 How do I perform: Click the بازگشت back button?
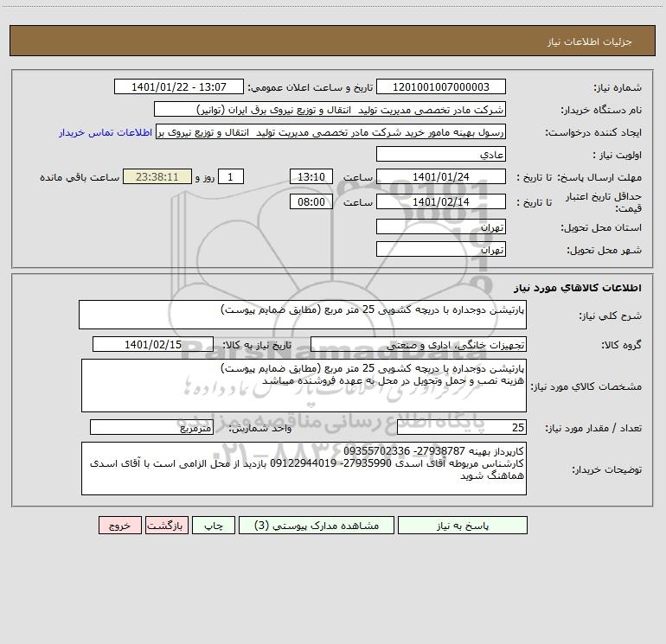(166, 525)
